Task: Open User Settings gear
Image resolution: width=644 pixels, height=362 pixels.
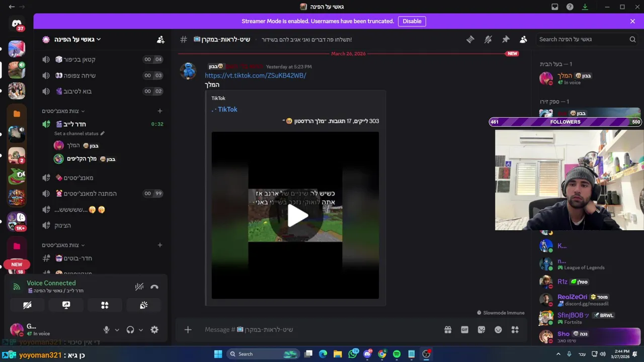Action: [x=154, y=330]
